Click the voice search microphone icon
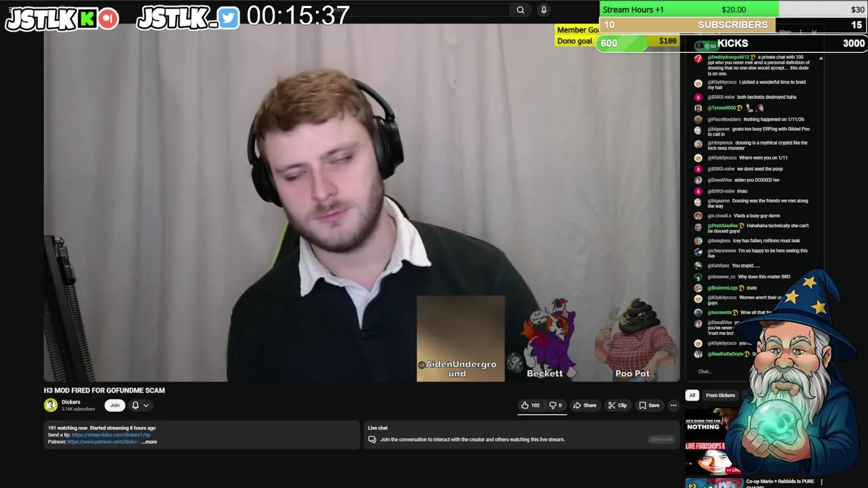Image resolution: width=868 pixels, height=488 pixels. point(543,9)
